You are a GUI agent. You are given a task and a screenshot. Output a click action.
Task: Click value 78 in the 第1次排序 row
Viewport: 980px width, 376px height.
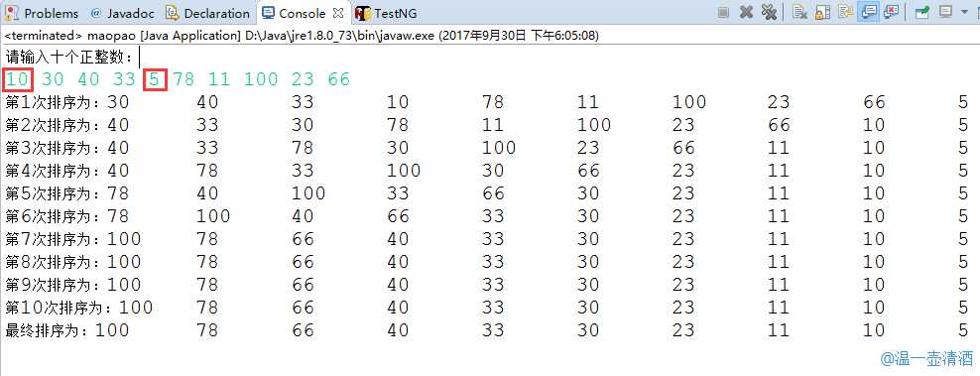pos(493,102)
